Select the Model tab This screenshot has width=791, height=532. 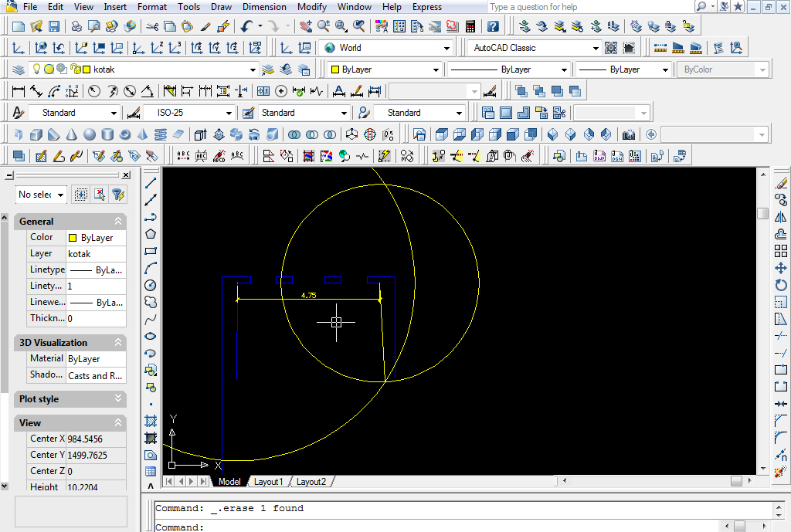(229, 482)
